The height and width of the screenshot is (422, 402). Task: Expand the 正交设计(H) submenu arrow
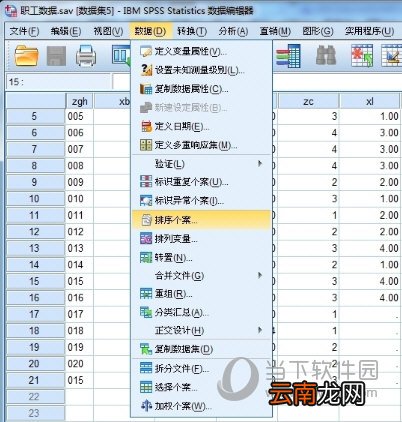coord(260,330)
